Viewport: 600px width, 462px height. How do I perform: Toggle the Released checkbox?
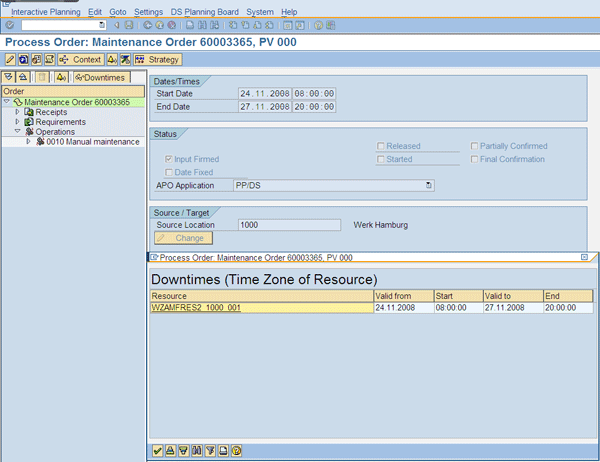(x=381, y=147)
